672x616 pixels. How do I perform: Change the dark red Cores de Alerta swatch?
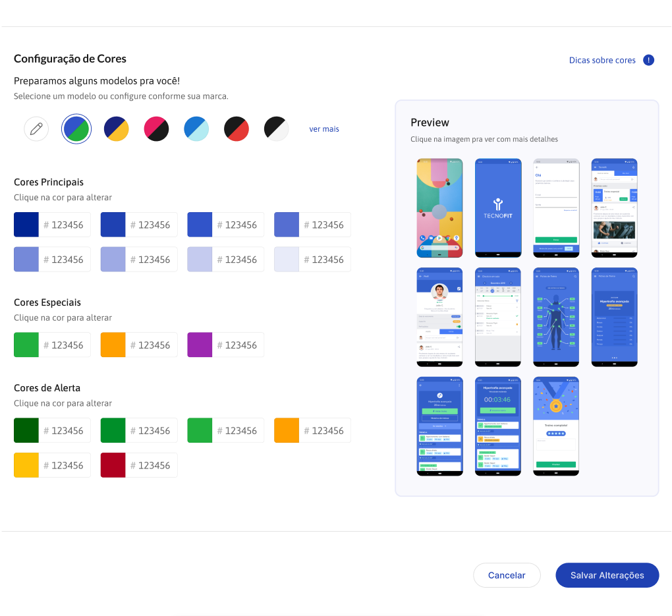(113, 465)
